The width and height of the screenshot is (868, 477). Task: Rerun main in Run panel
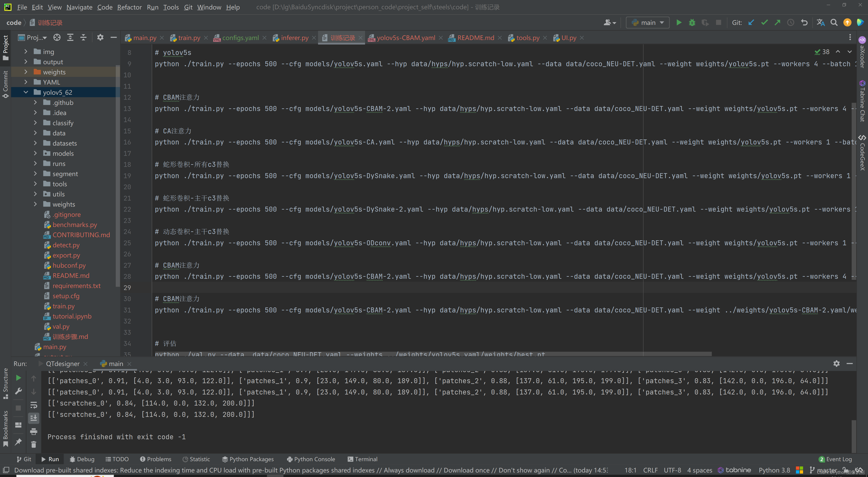tap(19, 378)
